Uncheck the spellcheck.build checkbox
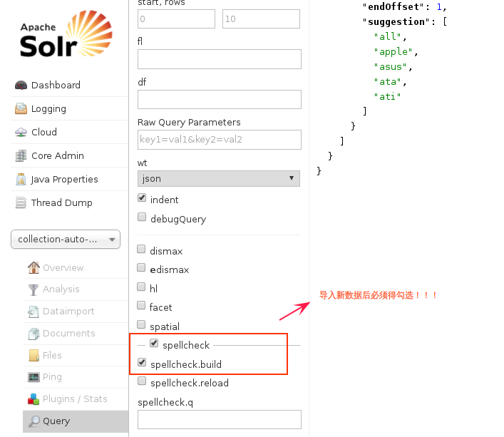 (142, 362)
